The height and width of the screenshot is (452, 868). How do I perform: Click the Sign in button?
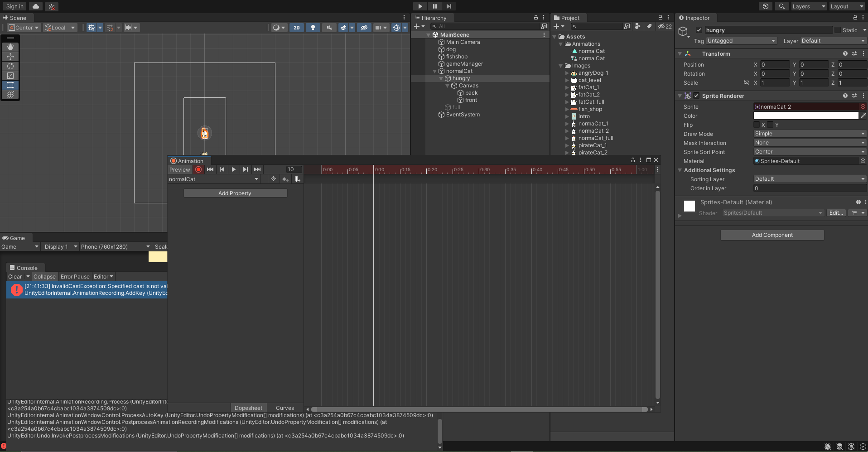[x=15, y=6]
